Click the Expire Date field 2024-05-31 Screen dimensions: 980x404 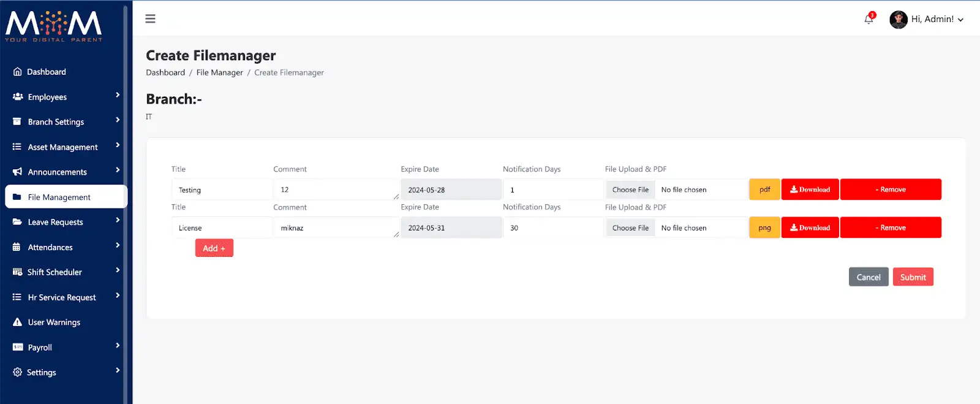451,228
